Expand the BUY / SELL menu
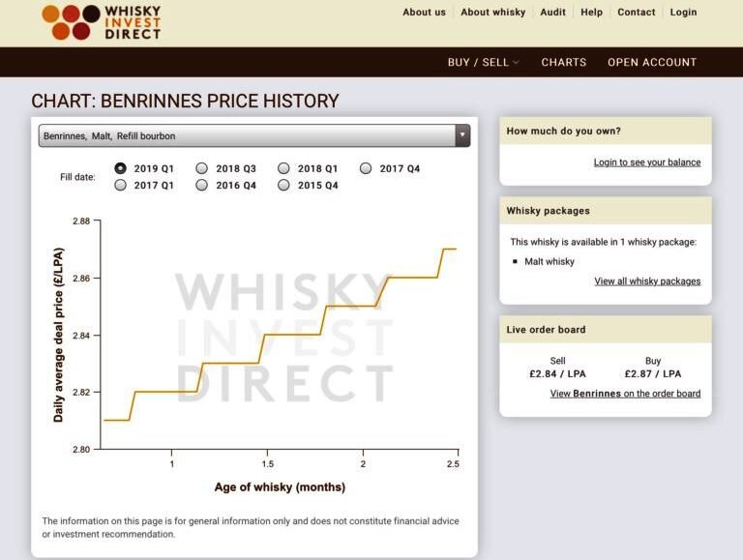This screenshot has width=743, height=560. [x=483, y=62]
